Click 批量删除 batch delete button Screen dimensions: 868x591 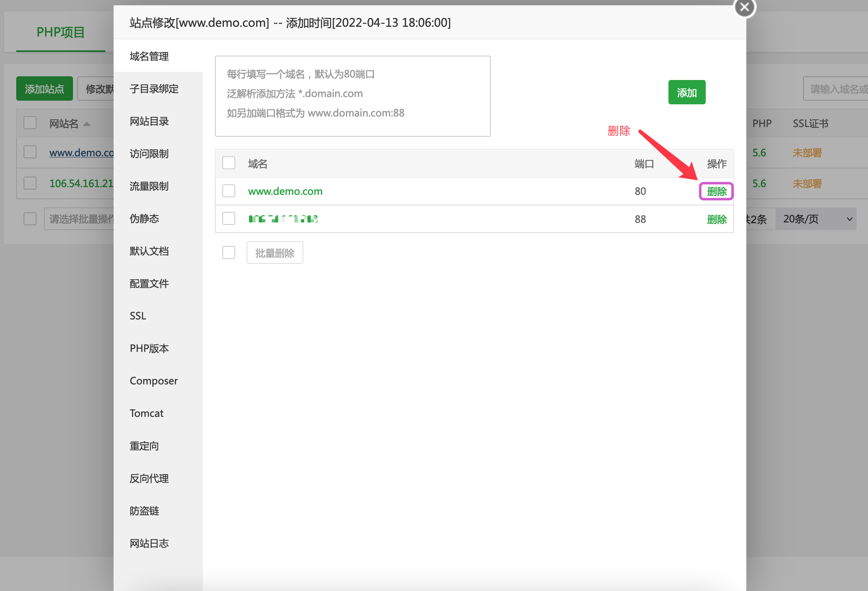pyautogui.click(x=274, y=252)
